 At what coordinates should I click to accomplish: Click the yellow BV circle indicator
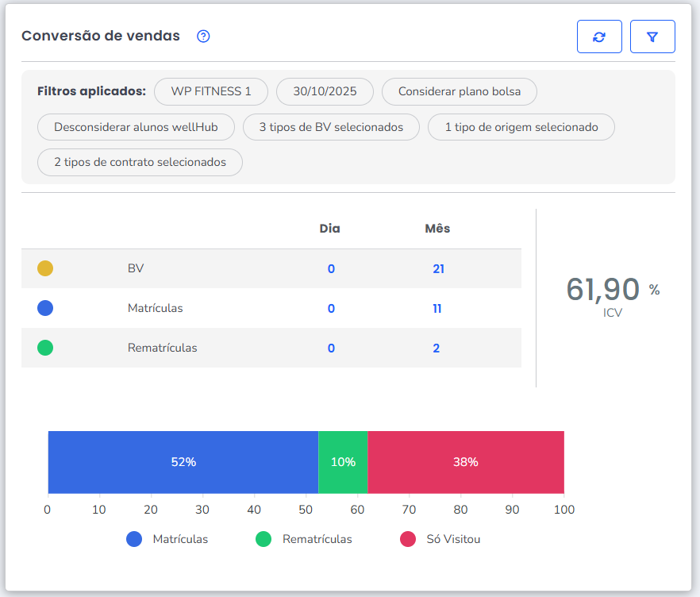pos(45,268)
